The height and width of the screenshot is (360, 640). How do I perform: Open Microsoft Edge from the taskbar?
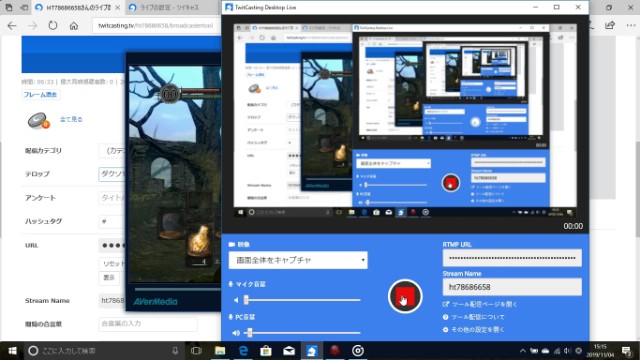(243, 351)
